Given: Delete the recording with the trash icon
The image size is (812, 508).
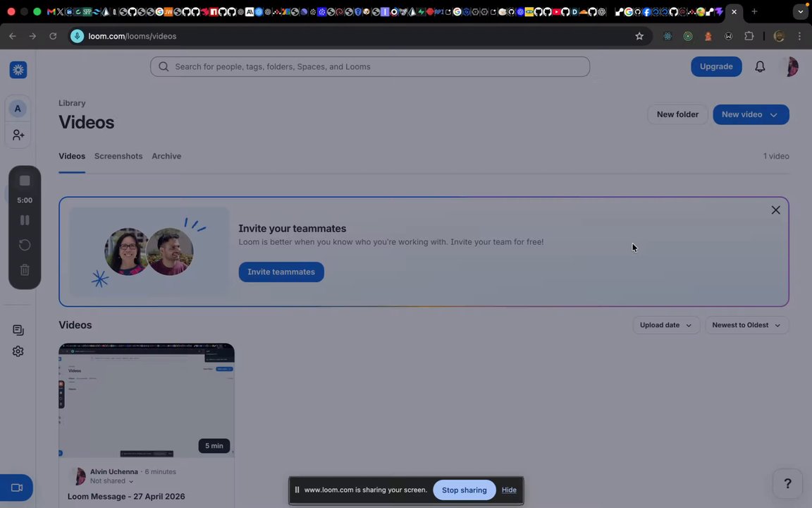Looking at the screenshot, I should click(x=25, y=270).
